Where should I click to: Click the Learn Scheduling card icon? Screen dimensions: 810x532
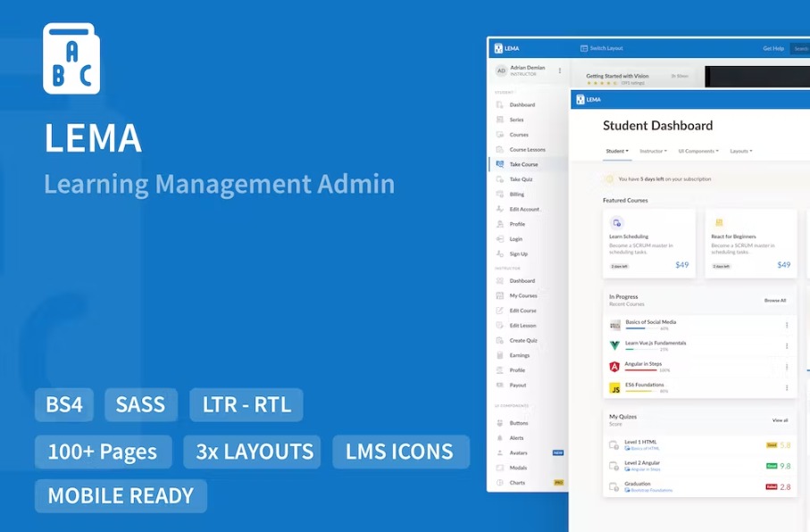(x=616, y=223)
